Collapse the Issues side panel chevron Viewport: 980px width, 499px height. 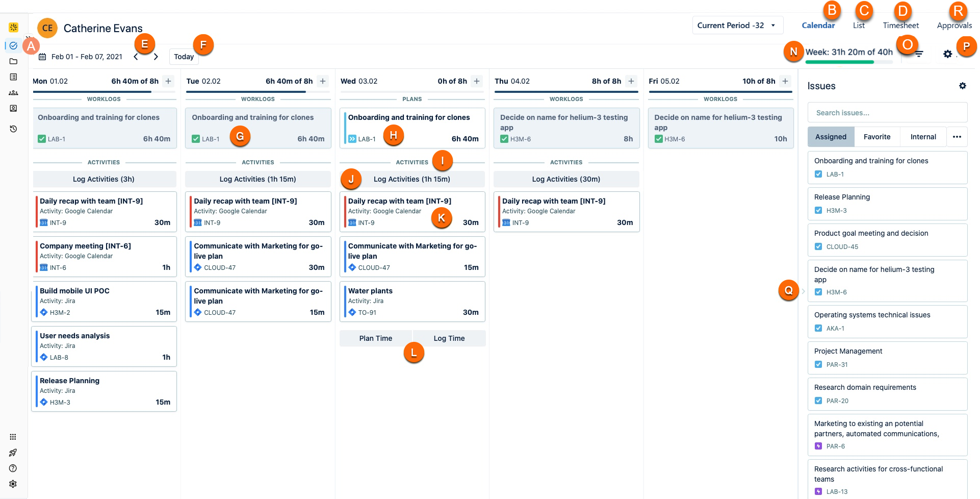(x=803, y=291)
